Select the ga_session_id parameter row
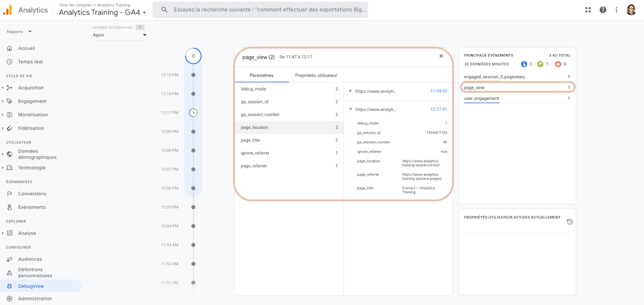This screenshot has height=305, width=644. point(289,101)
